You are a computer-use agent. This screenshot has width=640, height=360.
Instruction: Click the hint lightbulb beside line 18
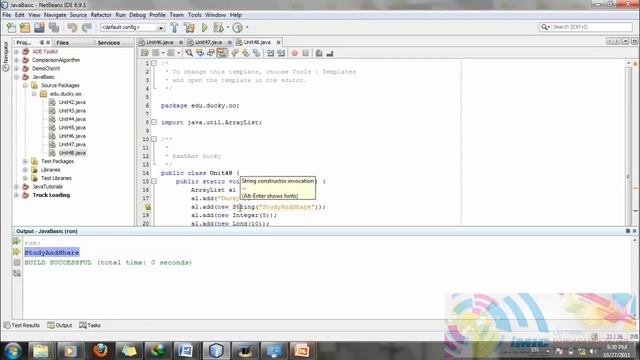point(147,207)
